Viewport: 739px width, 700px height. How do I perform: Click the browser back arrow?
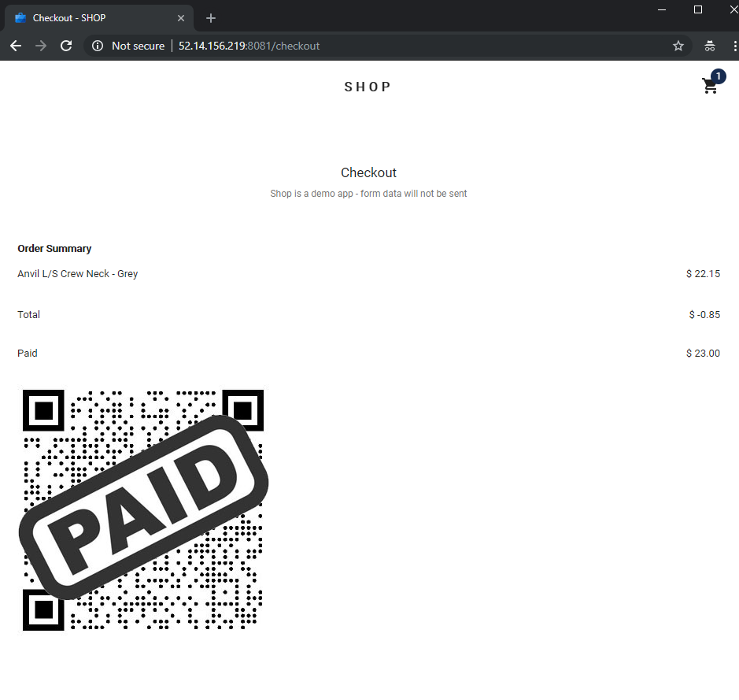[16, 46]
